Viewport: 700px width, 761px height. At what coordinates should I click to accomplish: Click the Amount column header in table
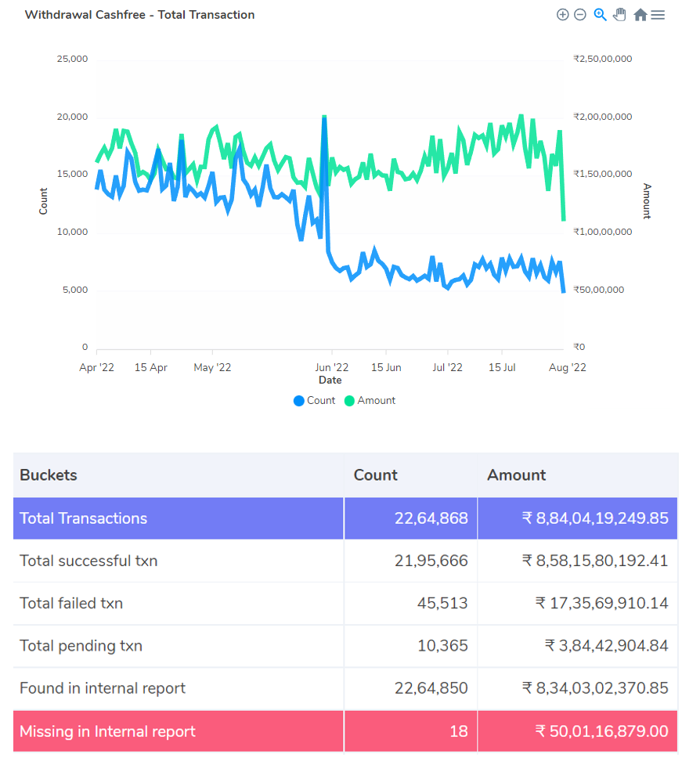click(517, 475)
